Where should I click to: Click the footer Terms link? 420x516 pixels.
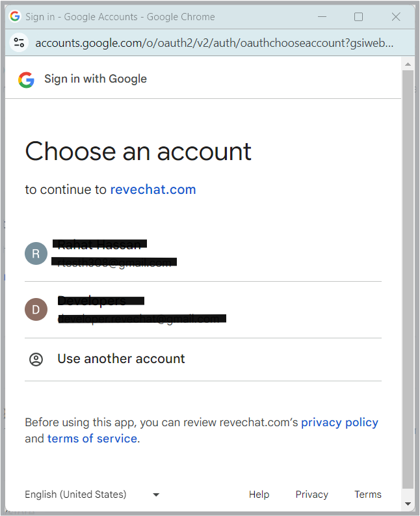tap(367, 495)
